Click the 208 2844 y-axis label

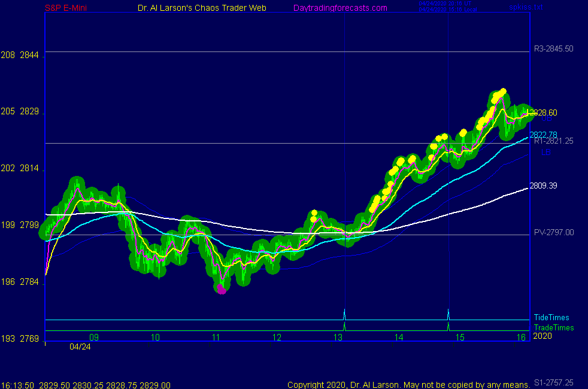coord(20,55)
